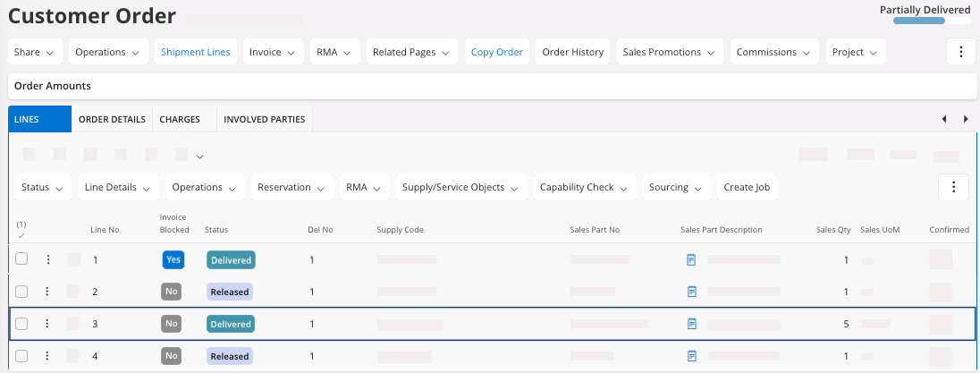980x373 pixels.
Task: Open the document icon on line 1
Action: pos(691,260)
